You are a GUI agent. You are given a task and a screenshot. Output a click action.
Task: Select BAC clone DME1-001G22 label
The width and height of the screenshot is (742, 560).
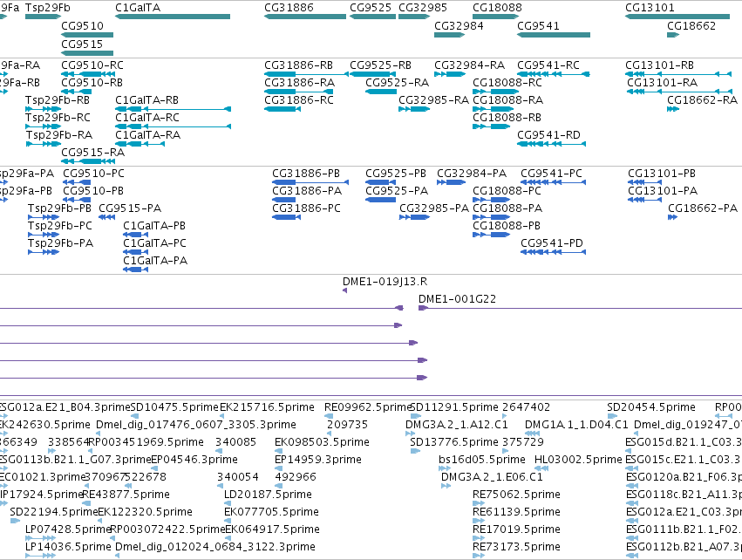457,299
